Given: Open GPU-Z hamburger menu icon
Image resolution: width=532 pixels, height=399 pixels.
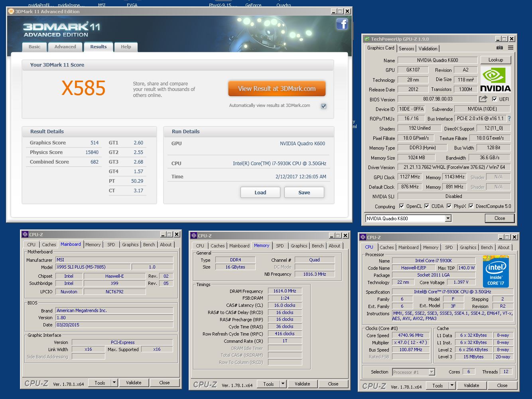Looking at the screenshot, I should (510, 48).
